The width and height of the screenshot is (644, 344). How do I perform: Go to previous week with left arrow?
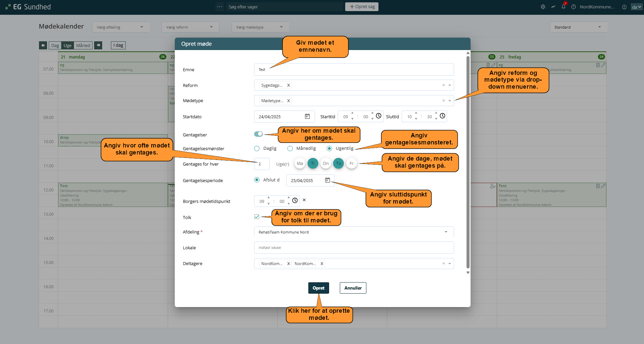point(43,45)
